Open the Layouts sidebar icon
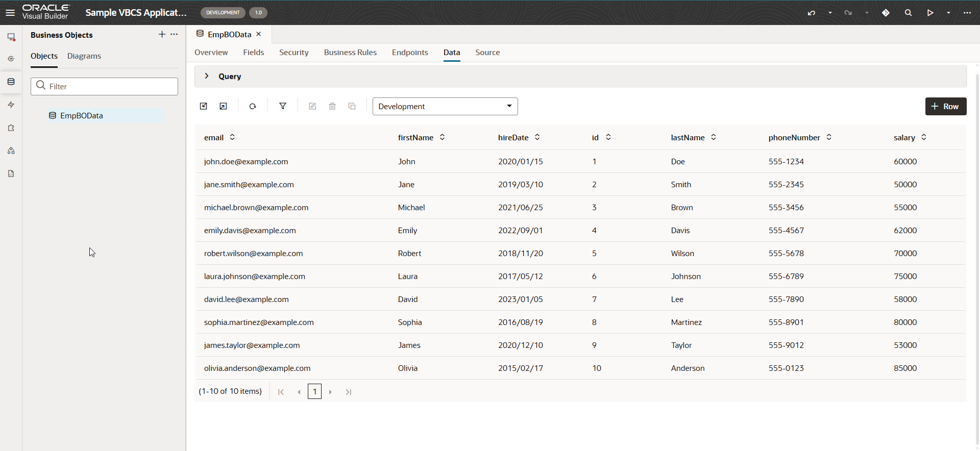980x451 pixels. pos(11,151)
